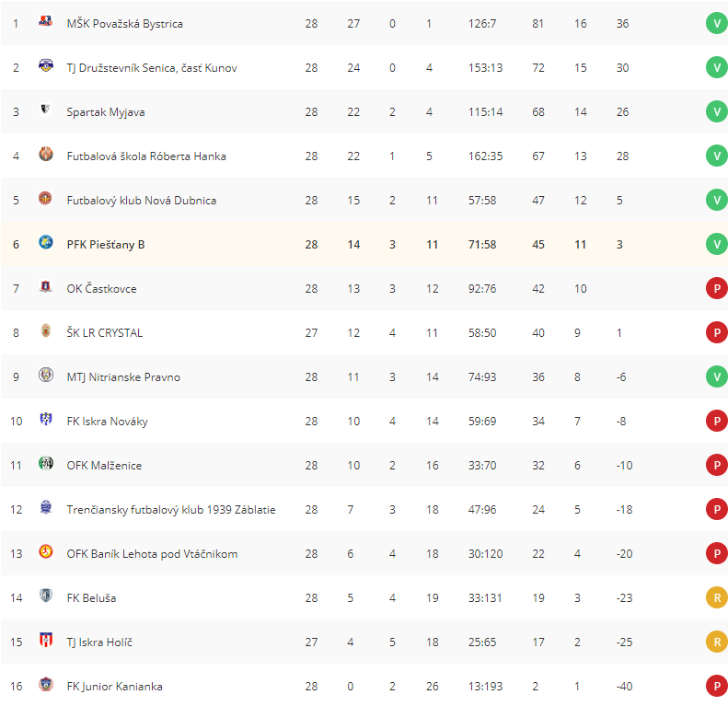This screenshot has width=728, height=706.
Task: Click OFK Malženice team badge
Action: tap(45, 463)
